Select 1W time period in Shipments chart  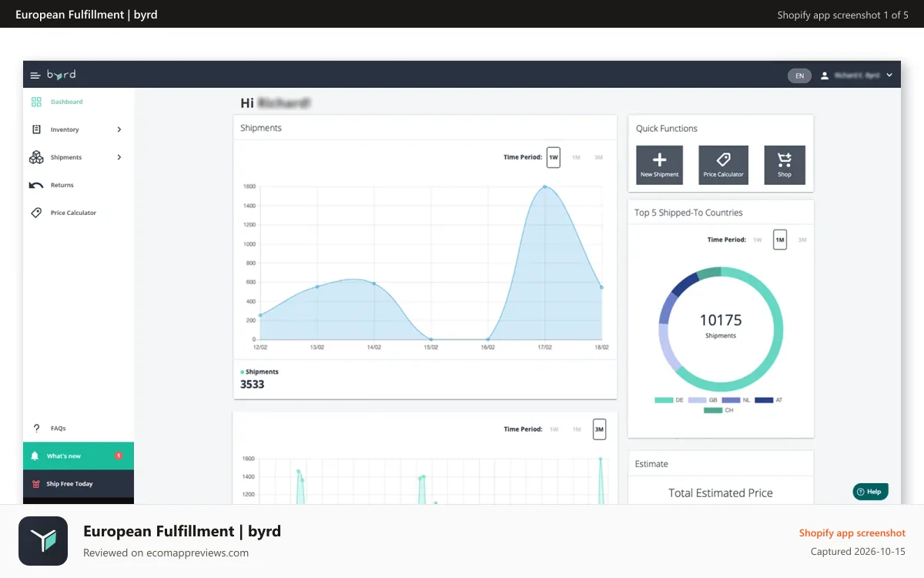(x=554, y=157)
